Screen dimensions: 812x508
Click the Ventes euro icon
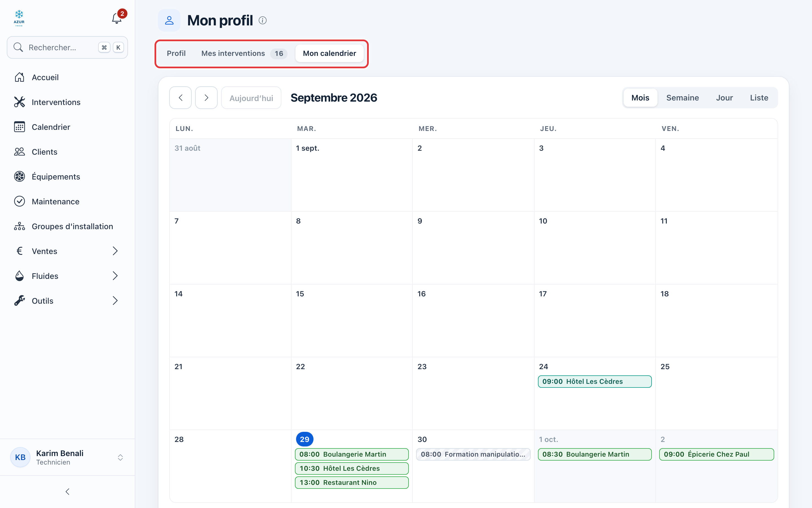(19, 251)
